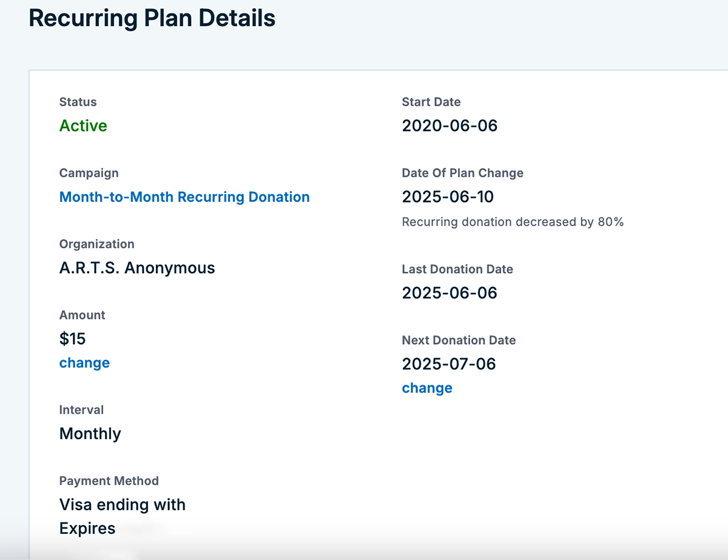Open the Month-to-Month Recurring Donation campaign link
728x560 pixels.
184,197
